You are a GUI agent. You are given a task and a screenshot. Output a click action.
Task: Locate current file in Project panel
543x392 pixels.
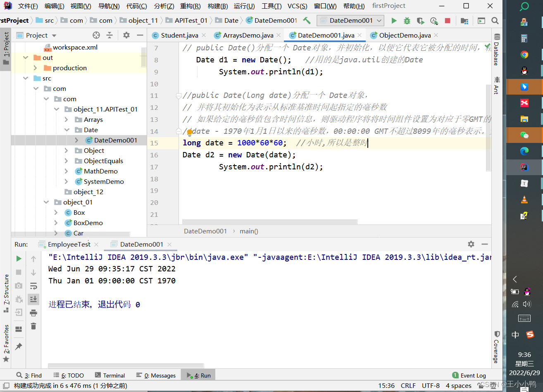point(96,35)
